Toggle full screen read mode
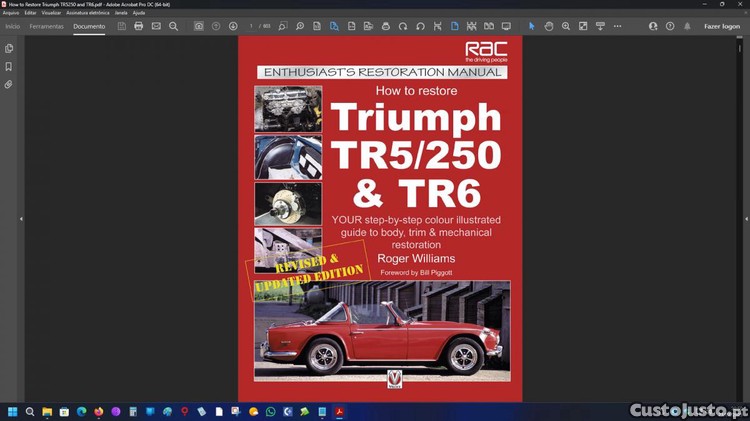Screen dimensions: 750x421 point(506,26)
